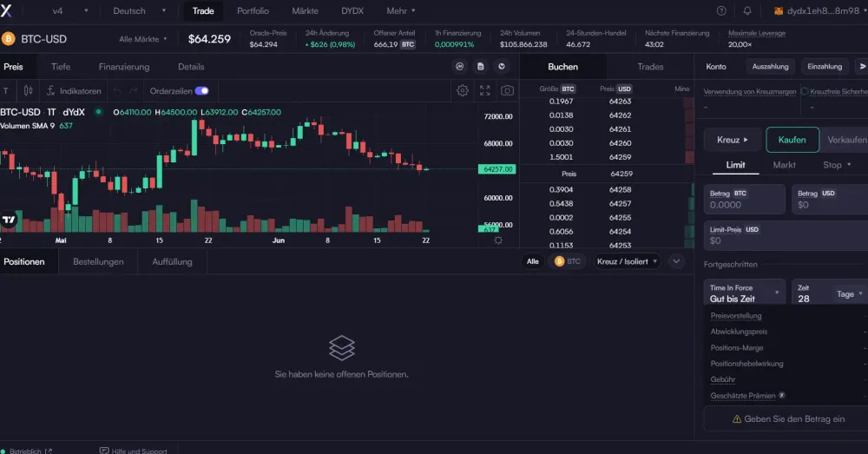Select Kaufen order side
This screenshot has height=454, width=868.
point(792,140)
